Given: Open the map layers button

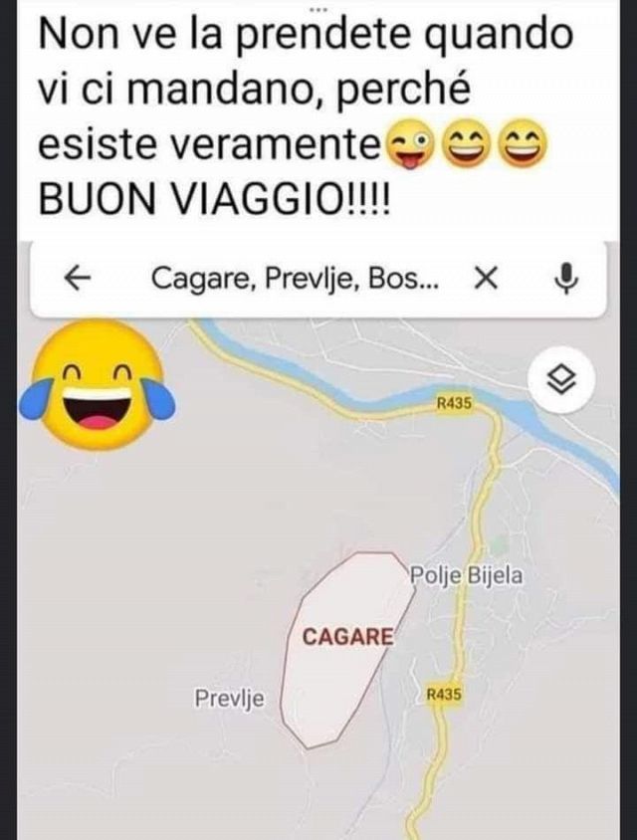Looking at the screenshot, I should click(x=561, y=380).
